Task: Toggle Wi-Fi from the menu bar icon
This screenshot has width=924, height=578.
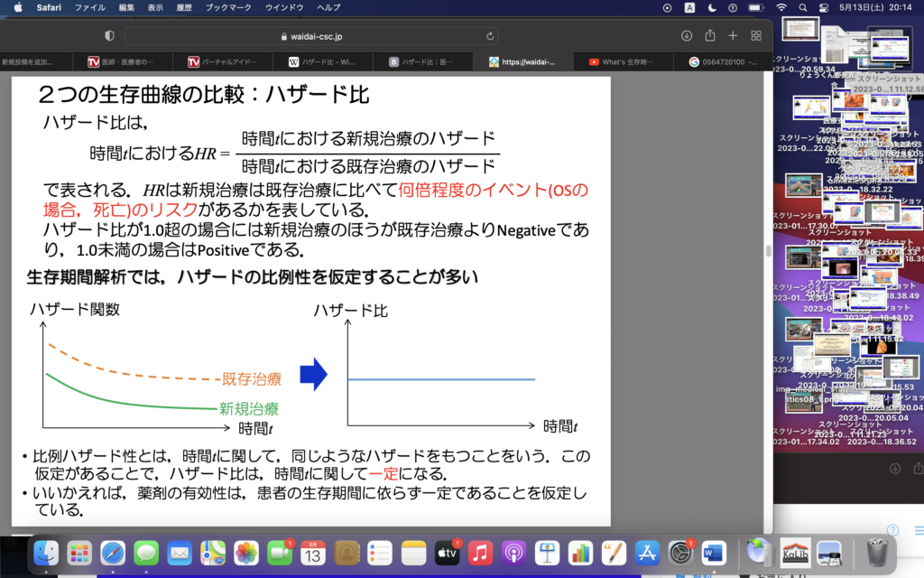Action: pyautogui.click(x=781, y=7)
